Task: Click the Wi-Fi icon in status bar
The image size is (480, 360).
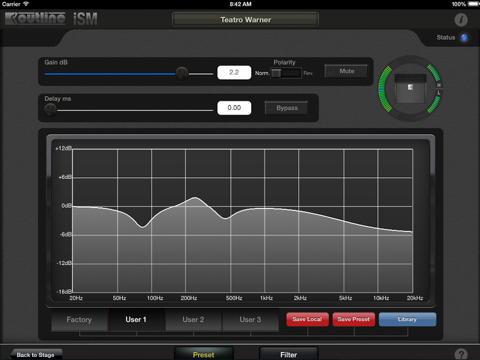Action: click(26, 4)
